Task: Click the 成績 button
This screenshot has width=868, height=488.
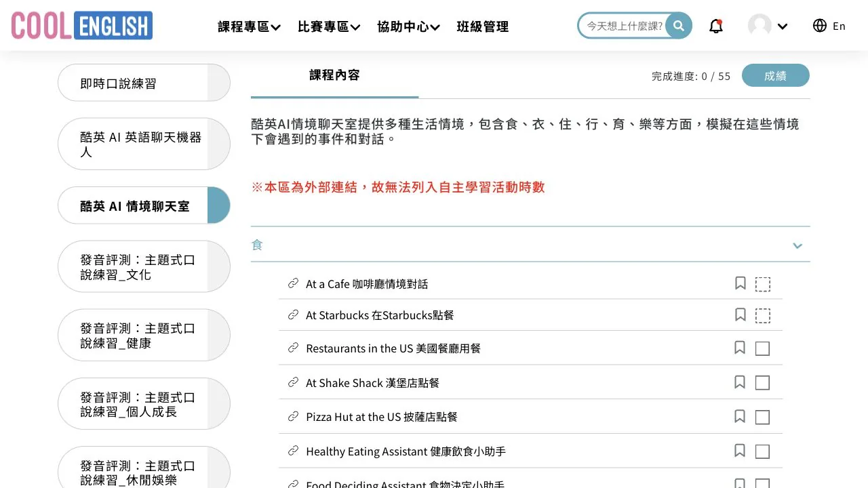Action: [x=775, y=75]
